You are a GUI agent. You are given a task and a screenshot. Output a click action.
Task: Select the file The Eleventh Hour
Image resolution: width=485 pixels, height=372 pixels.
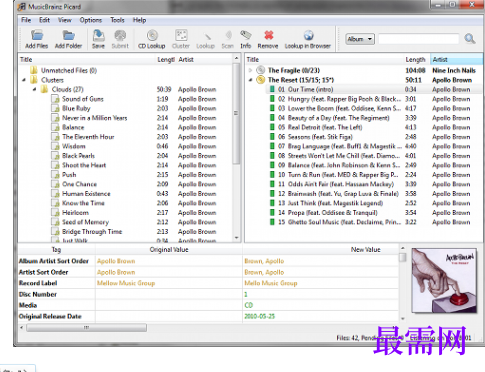[88, 137]
